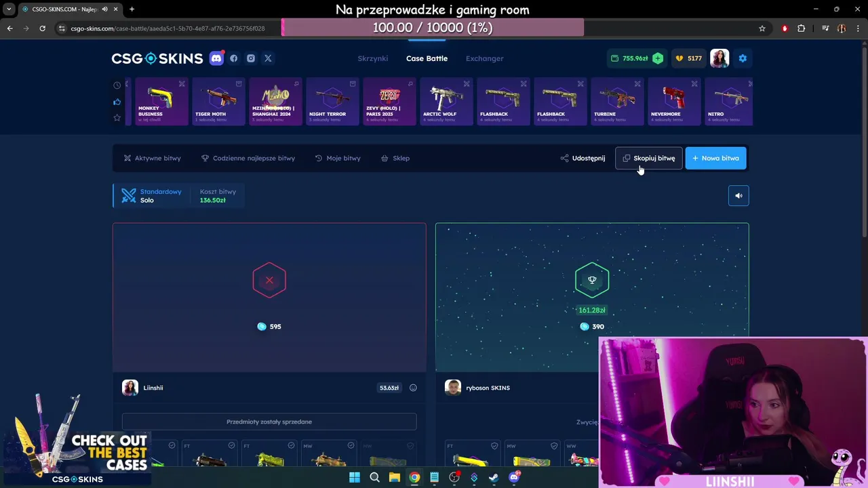
Task: Expand the browser tab search dropdown
Action: [x=9, y=9]
